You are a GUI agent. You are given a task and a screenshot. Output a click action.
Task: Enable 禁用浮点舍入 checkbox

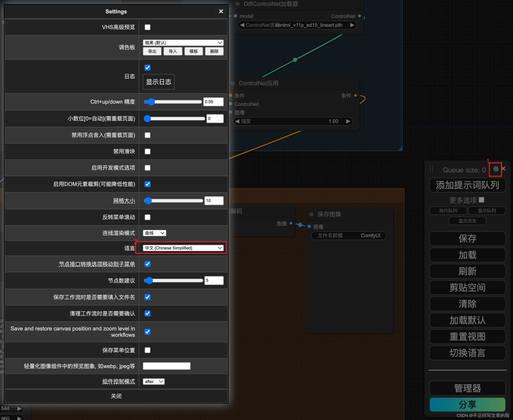tap(148, 135)
